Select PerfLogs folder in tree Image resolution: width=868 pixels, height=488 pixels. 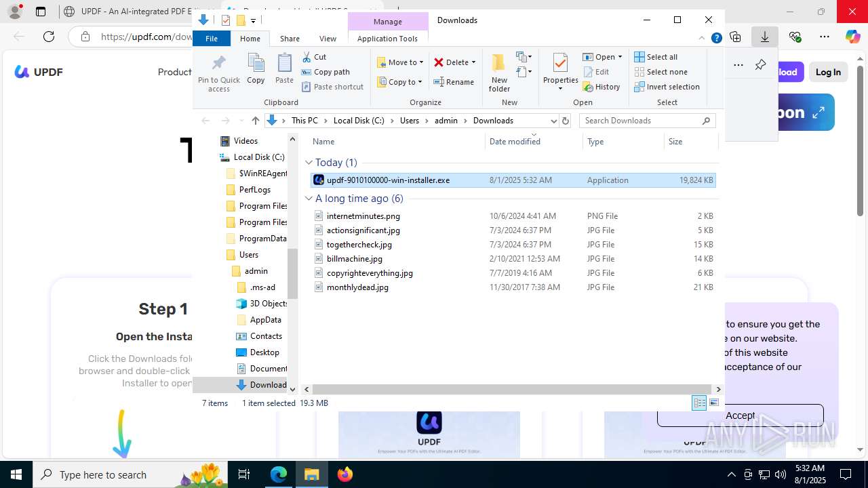point(255,190)
